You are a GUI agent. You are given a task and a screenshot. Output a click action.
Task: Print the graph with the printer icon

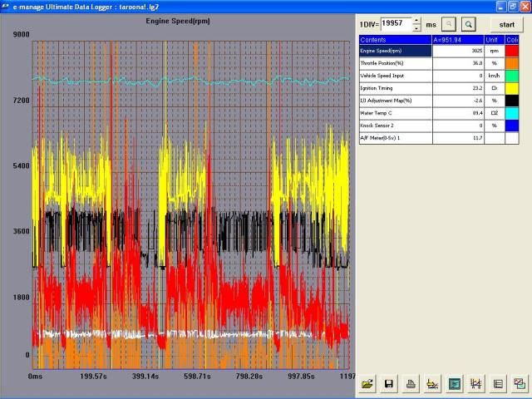coord(411,384)
